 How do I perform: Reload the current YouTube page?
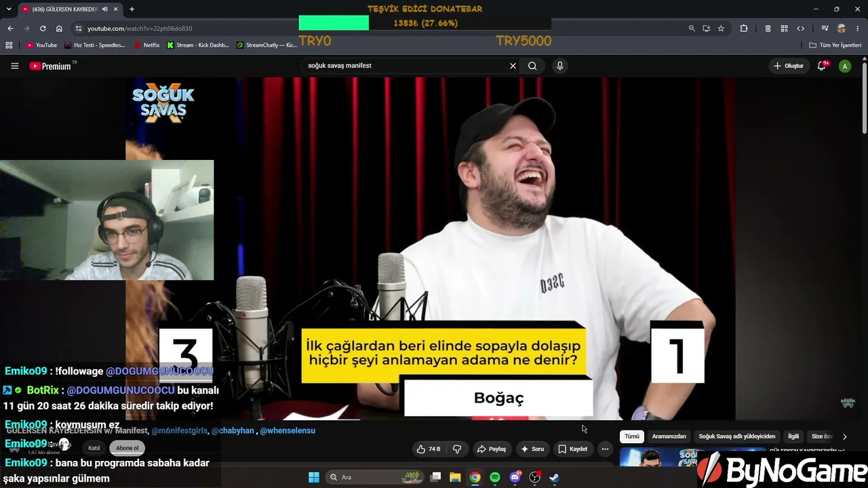point(43,28)
